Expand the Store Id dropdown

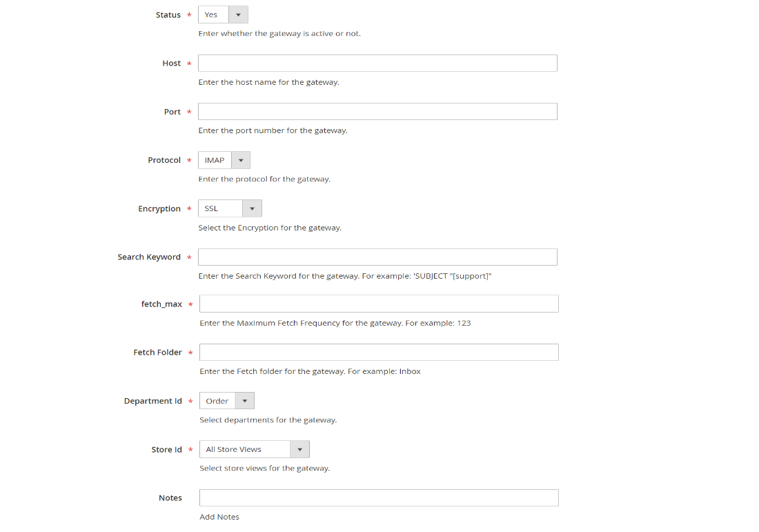pos(255,449)
